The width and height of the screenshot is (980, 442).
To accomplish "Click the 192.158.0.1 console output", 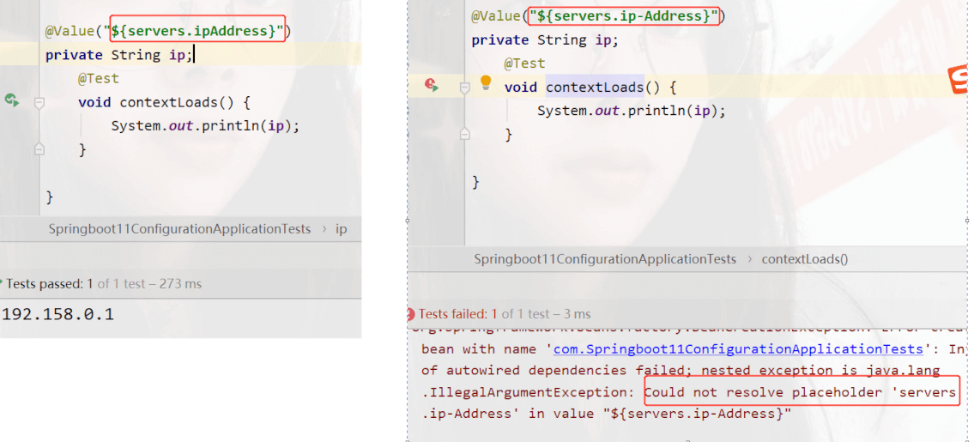I will (57, 314).
